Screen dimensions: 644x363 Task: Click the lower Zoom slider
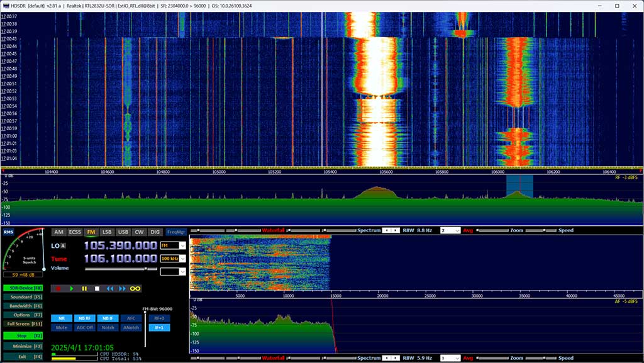coord(493,358)
